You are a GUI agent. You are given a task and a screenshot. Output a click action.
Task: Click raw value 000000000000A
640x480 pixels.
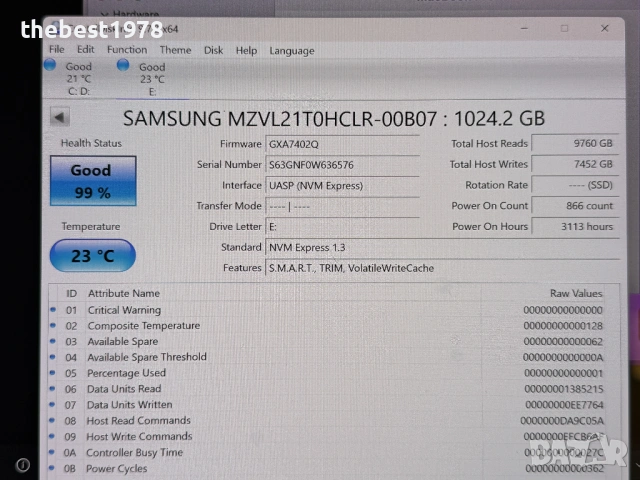click(x=563, y=358)
